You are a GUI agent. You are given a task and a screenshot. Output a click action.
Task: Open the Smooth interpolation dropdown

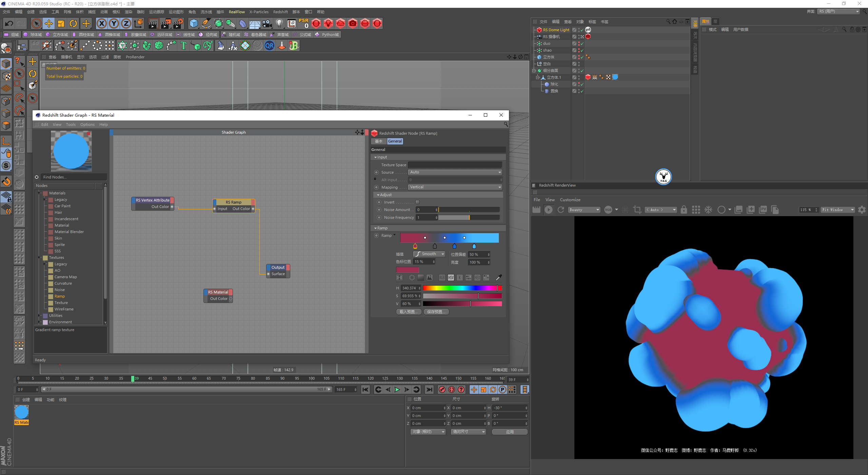[429, 254]
